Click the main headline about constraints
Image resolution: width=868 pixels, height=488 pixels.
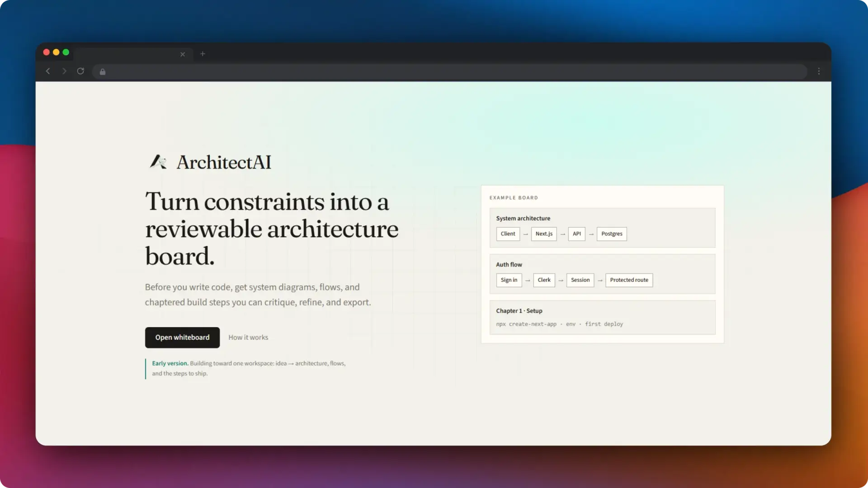(x=272, y=229)
